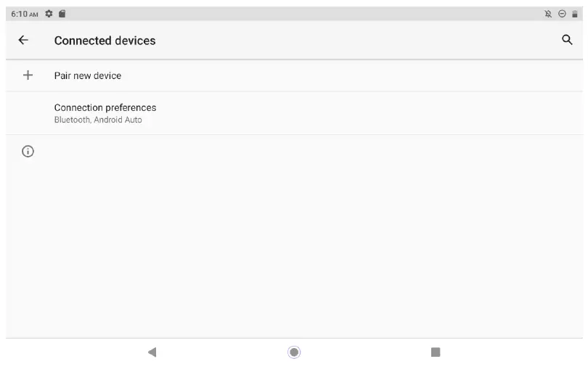Click the plus icon beside Pair new device
The width and height of the screenshot is (588, 372).
click(28, 75)
